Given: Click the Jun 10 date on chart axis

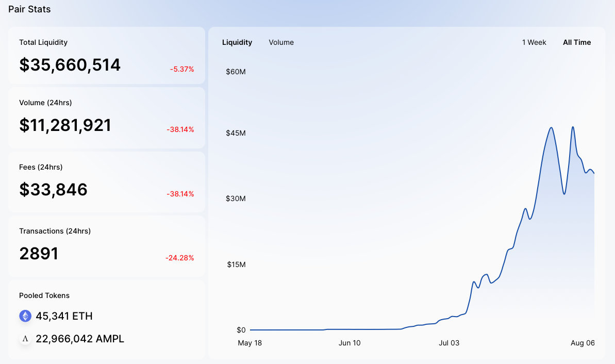Looking at the screenshot, I should 350,343.
